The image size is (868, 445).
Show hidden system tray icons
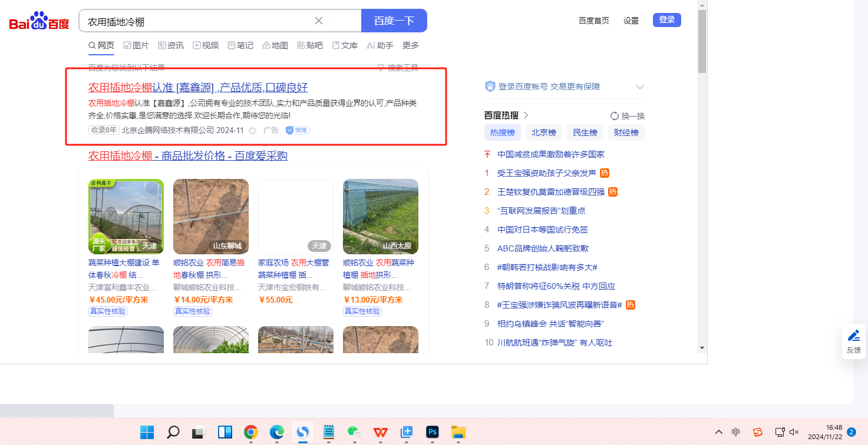pyautogui.click(x=718, y=432)
